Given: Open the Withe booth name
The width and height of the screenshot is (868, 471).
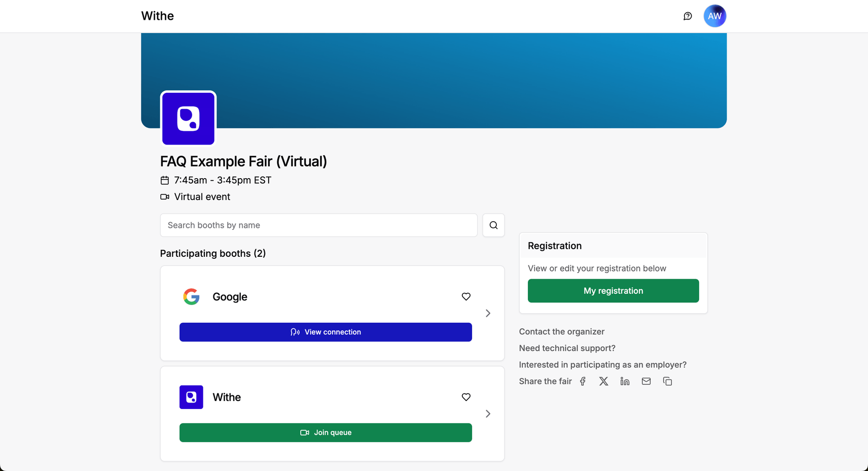Looking at the screenshot, I should click(227, 397).
